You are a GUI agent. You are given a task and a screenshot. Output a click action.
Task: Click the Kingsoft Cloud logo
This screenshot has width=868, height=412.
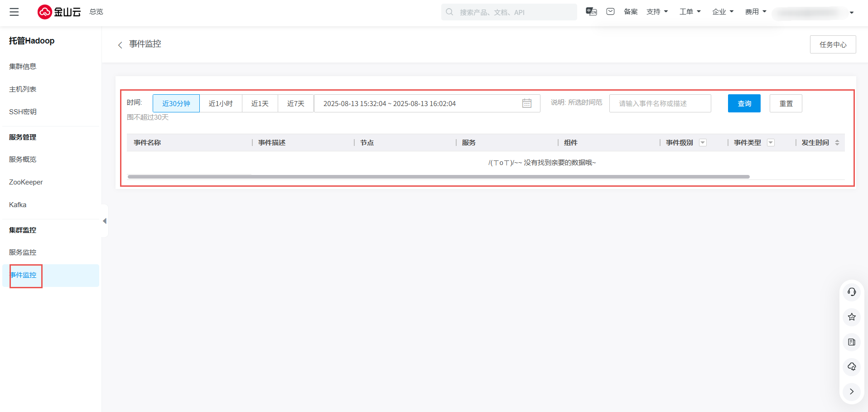pos(59,12)
